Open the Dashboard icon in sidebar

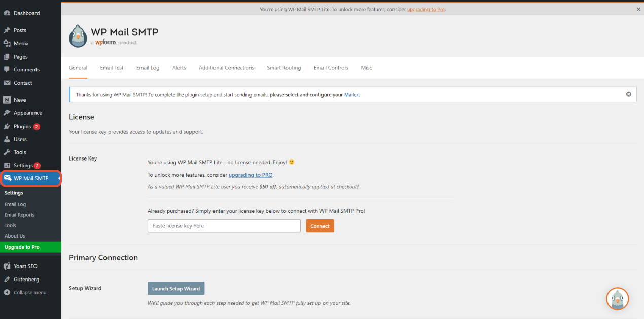click(7, 13)
